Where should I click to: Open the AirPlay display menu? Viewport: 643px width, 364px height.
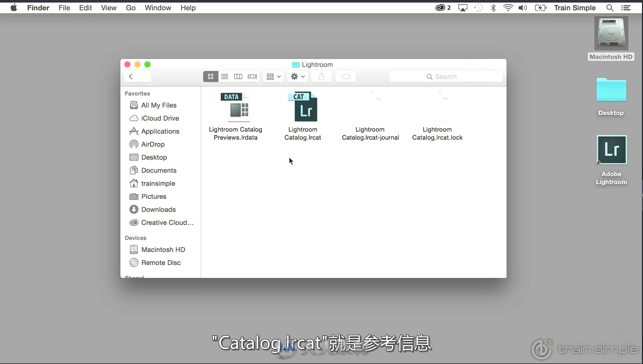463,8
